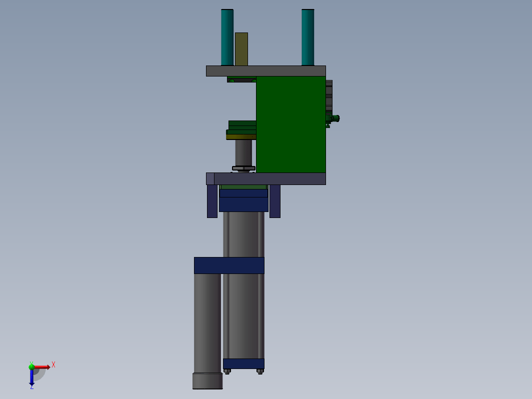Select the wide blue horizontal bracket
This screenshot has width=532, height=399.
[x=229, y=265]
